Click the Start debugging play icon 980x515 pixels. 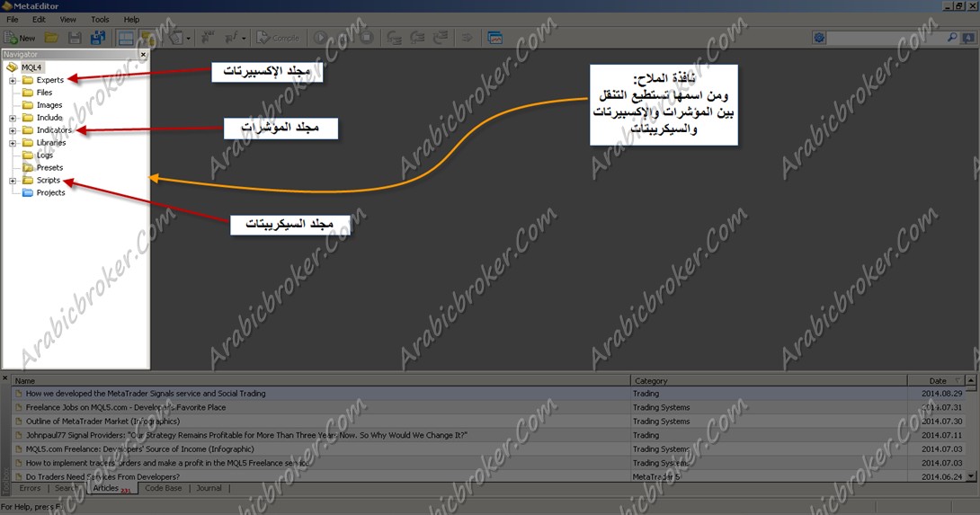(x=321, y=38)
